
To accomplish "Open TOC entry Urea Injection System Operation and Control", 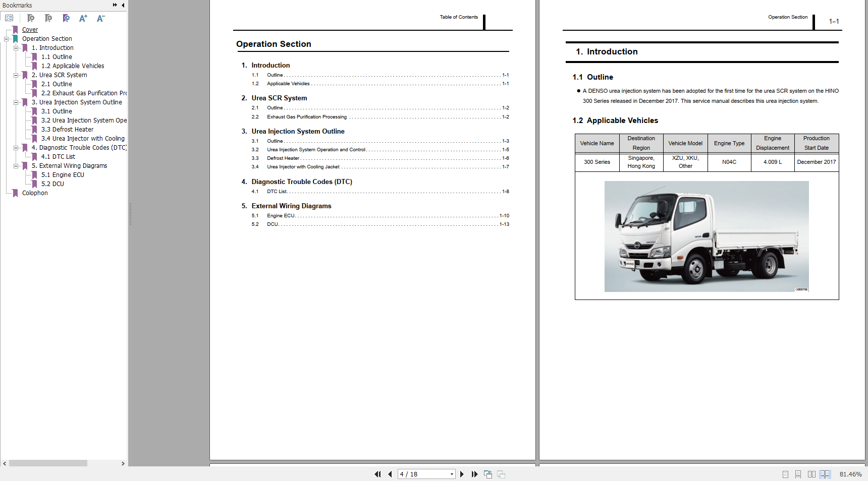I will 380,150.
